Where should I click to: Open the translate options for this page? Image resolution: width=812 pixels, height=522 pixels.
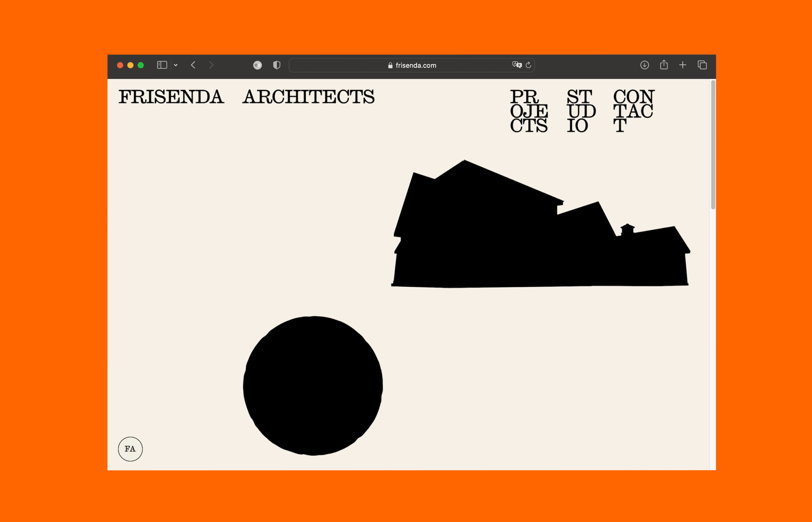point(517,65)
